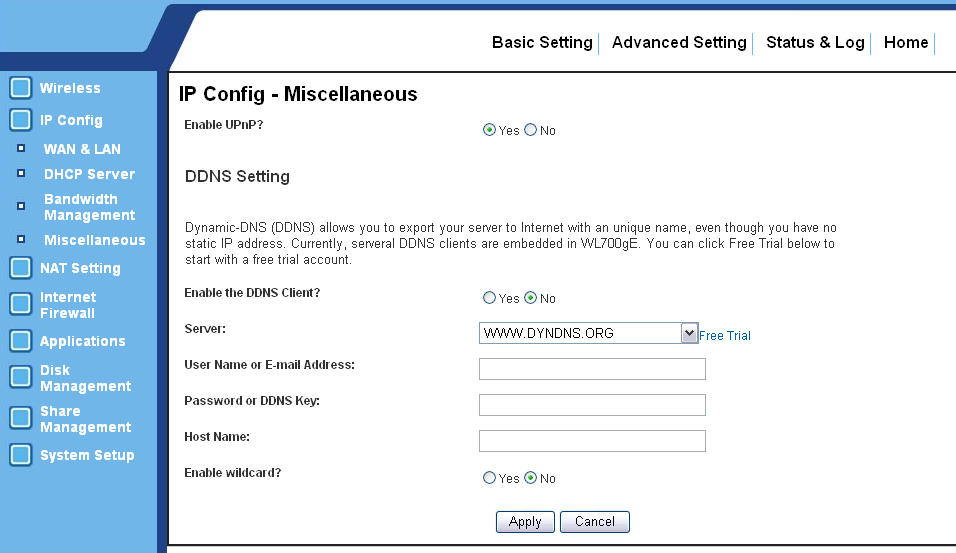Click the Free Trial link
Screen dimensions: 956x553
pyautogui.click(x=724, y=335)
